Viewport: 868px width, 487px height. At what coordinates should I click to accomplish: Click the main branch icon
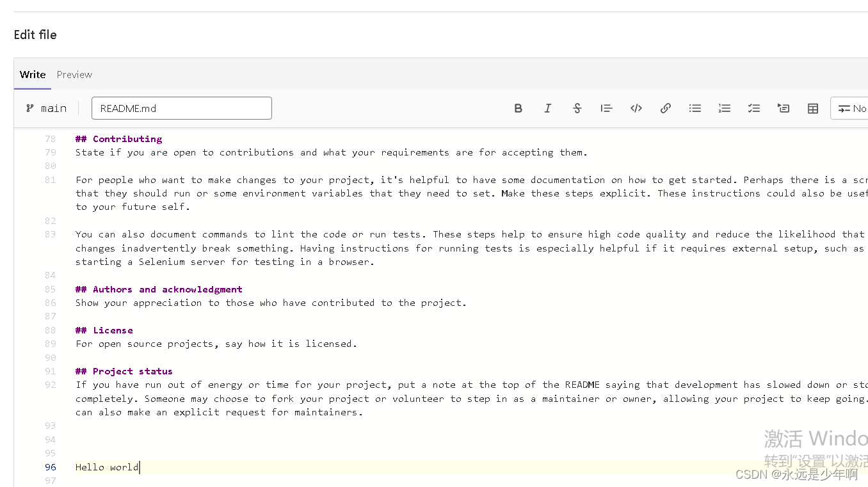click(30, 108)
